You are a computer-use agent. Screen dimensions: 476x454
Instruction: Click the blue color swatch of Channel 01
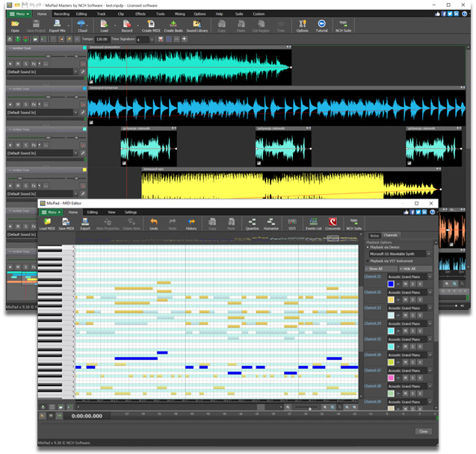[x=391, y=284]
